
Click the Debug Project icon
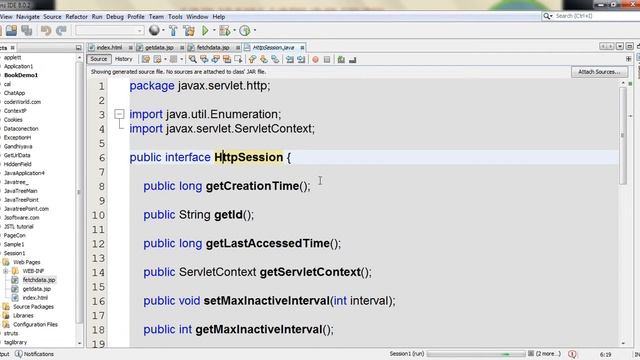224,31
